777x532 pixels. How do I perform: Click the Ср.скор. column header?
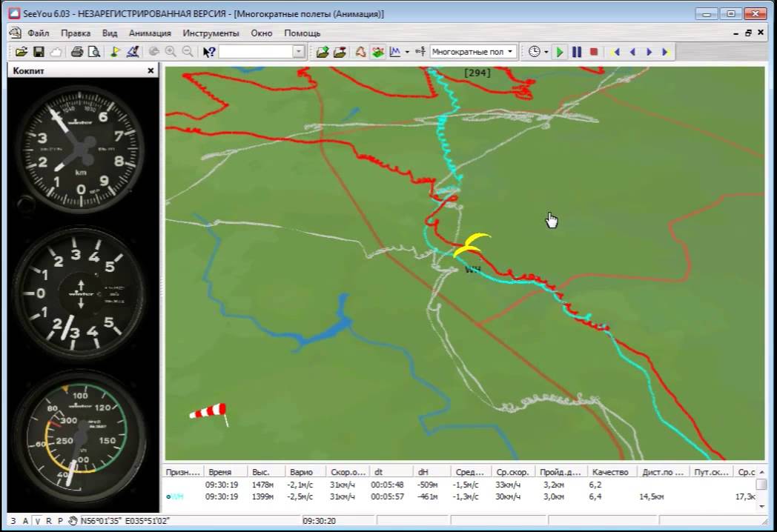click(513, 472)
